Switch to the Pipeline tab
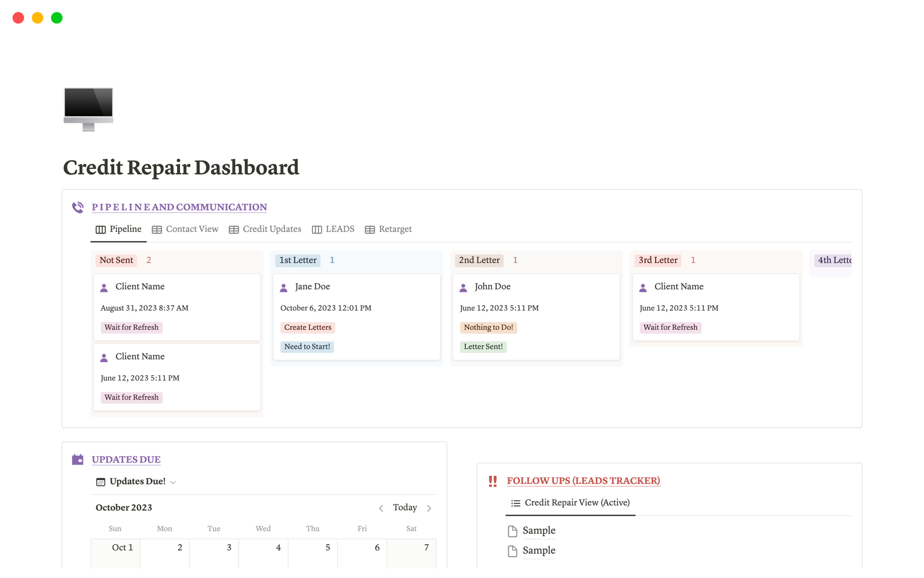 pos(118,229)
